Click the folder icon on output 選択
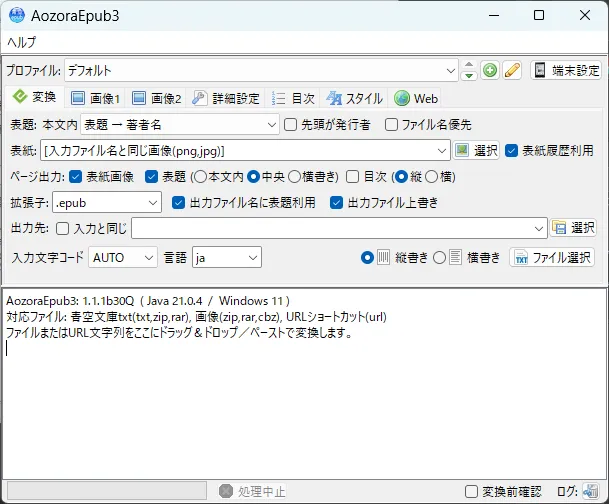Screen dimensions: 609x504 [x=559, y=228]
